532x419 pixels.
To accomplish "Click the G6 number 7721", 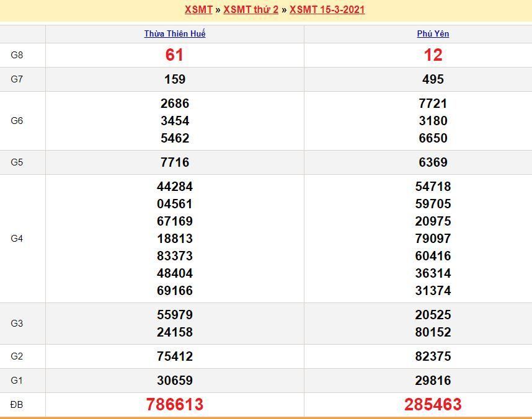I will coord(433,104).
